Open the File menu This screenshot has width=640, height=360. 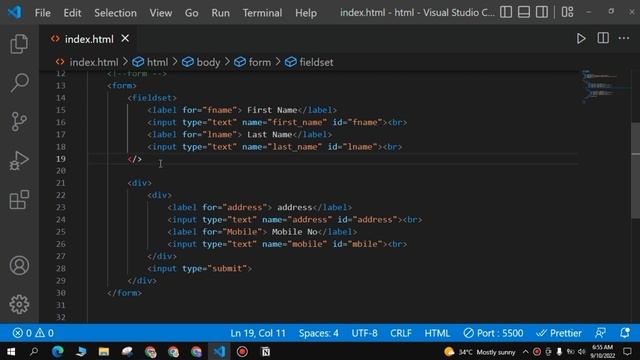pyautogui.click(x=42, y=13)
